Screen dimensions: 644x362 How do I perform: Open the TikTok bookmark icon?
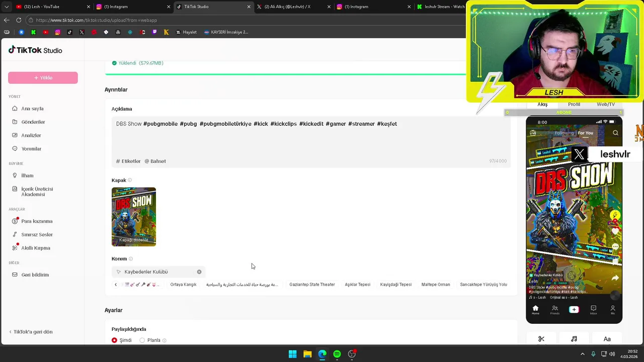[69, 32]
